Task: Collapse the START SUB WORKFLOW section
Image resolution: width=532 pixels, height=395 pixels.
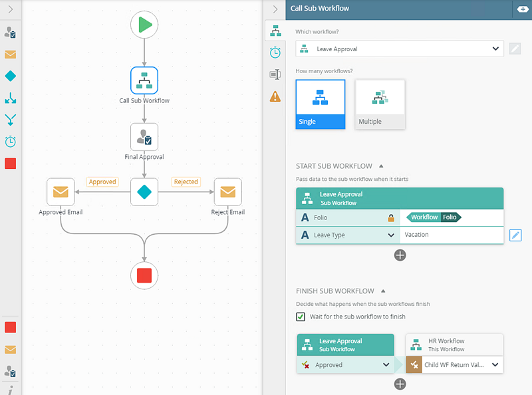Action: click(x=381, y=166)
